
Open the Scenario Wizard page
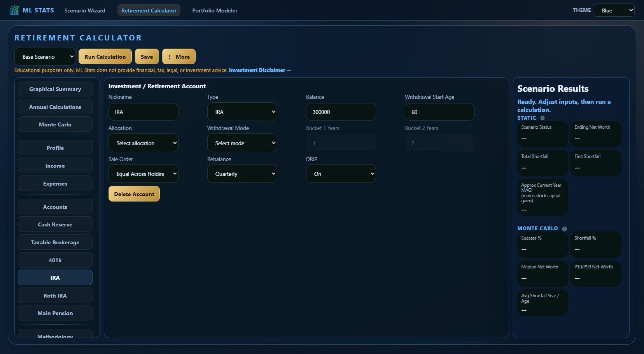point(85,11)
